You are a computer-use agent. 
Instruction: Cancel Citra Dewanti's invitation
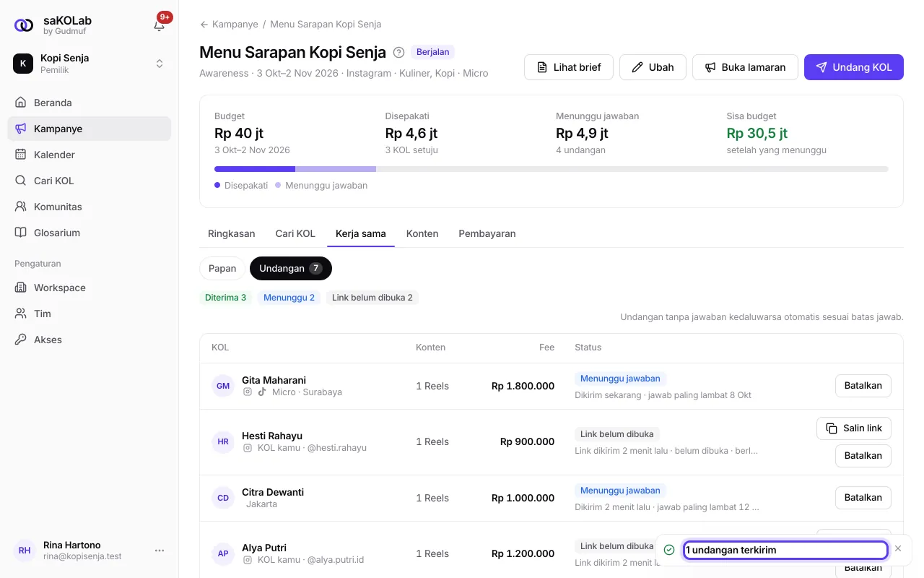pos(863,498)
